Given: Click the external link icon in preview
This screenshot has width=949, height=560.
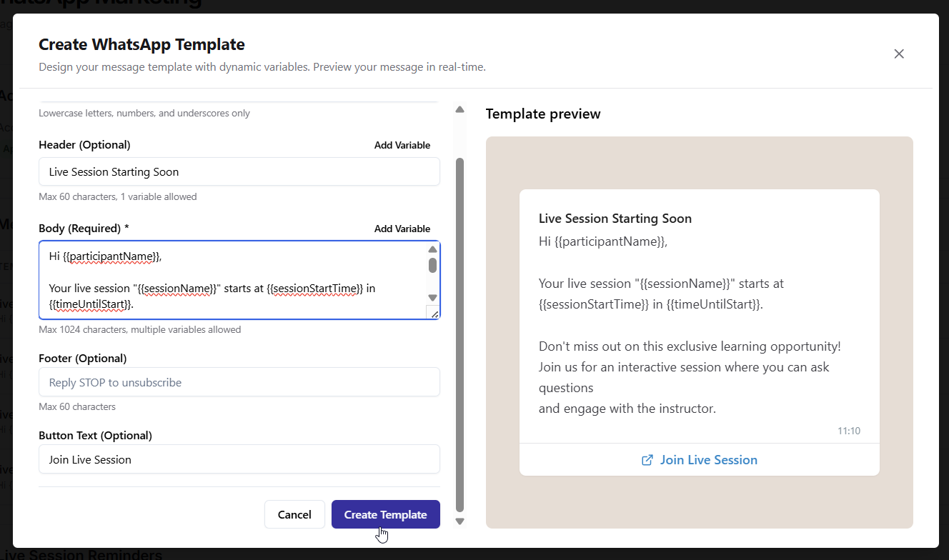Looking at the screenshot, I should click(x=647, y=460).
